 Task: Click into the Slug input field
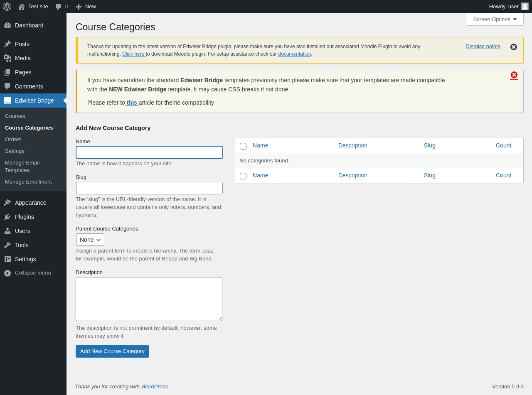pos(149,188)
